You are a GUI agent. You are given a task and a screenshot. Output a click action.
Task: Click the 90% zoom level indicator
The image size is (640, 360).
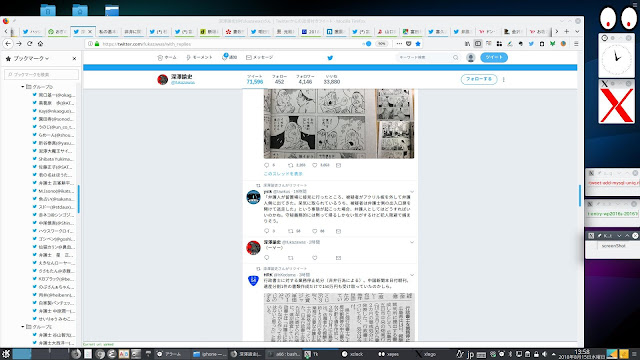(381, 44)
